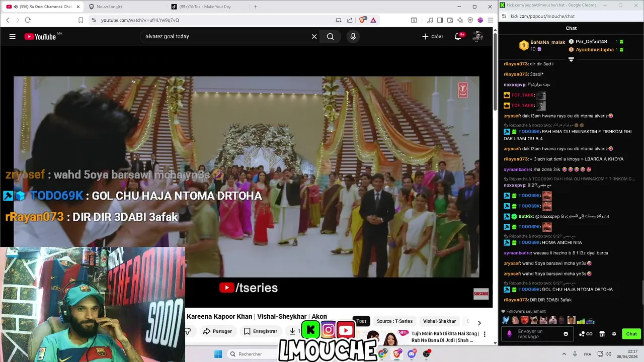Open YouTube notifications bell

(458, 36)
